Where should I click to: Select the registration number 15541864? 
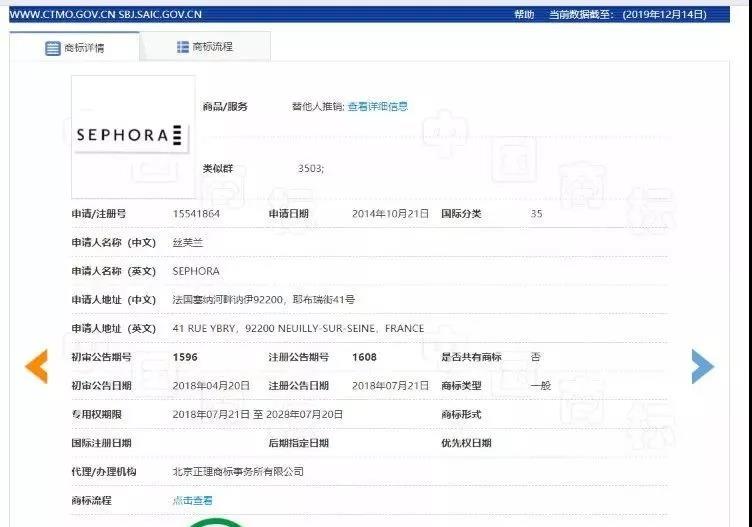[x=196, y=214]
